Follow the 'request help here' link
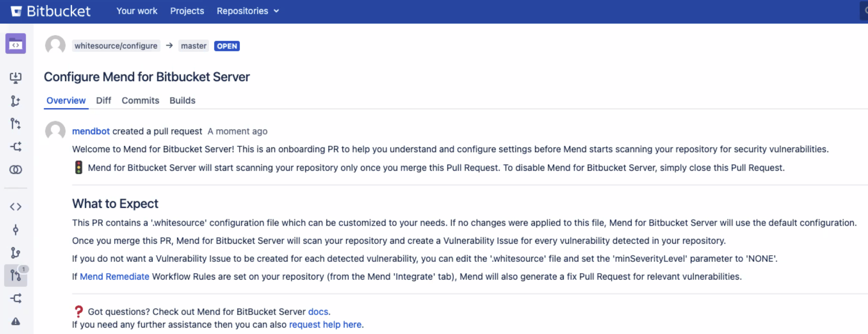The image size is (868, 334). tap(325, 324)
